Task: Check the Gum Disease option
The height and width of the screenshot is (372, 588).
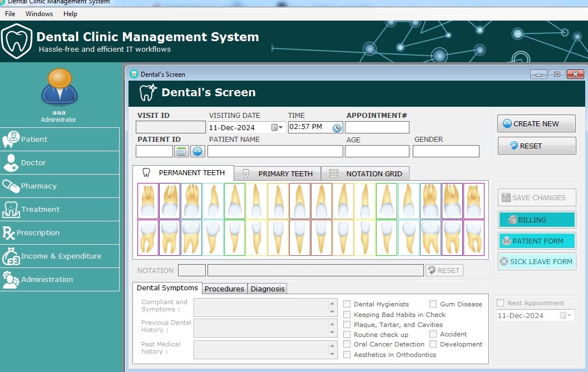Action: (433, 304)
